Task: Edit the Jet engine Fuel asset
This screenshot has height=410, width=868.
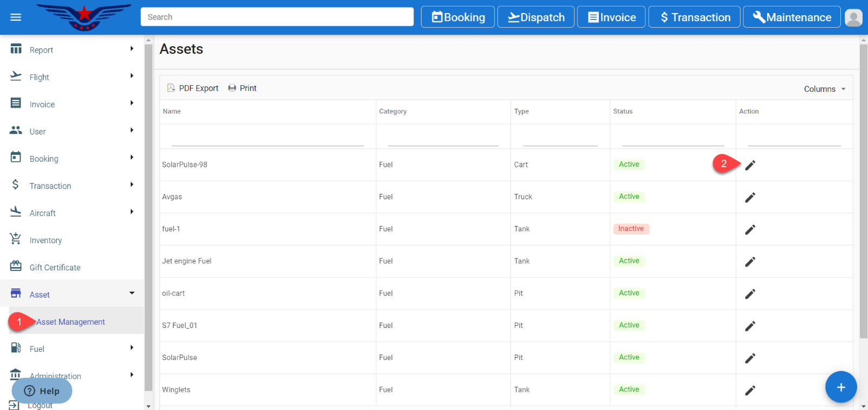Action: click(750, 262)
